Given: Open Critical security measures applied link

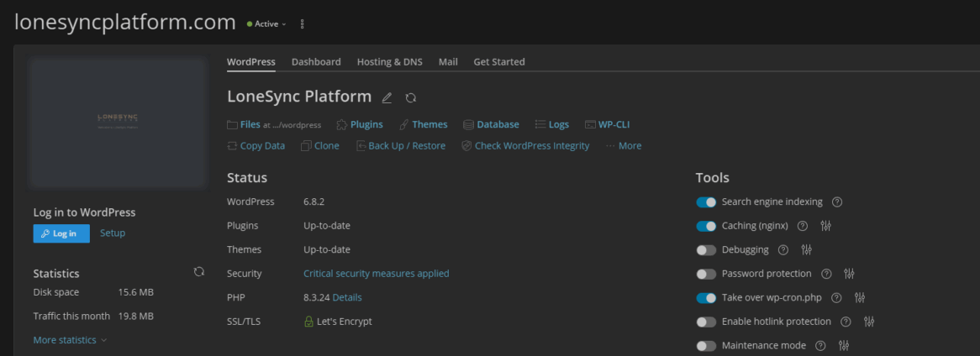Looking at the screenshot, I should (377, 274).
